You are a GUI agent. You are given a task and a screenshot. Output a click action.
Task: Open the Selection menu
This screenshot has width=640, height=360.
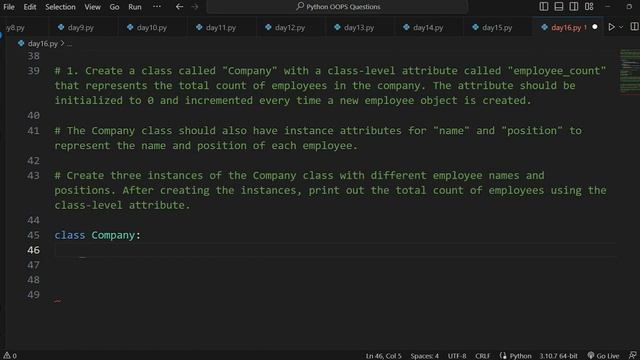tap(60, 7)
